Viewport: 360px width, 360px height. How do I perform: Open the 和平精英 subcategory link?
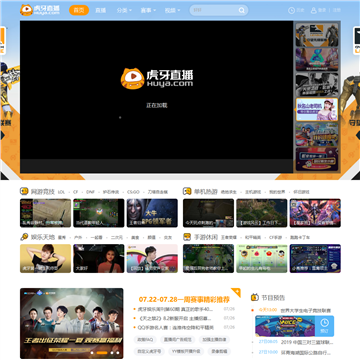click(x=253, y=238)
